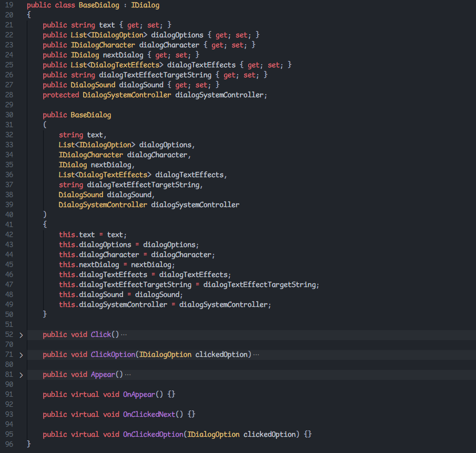Click the OnClickedNext virtual method name

click(149, 415)
